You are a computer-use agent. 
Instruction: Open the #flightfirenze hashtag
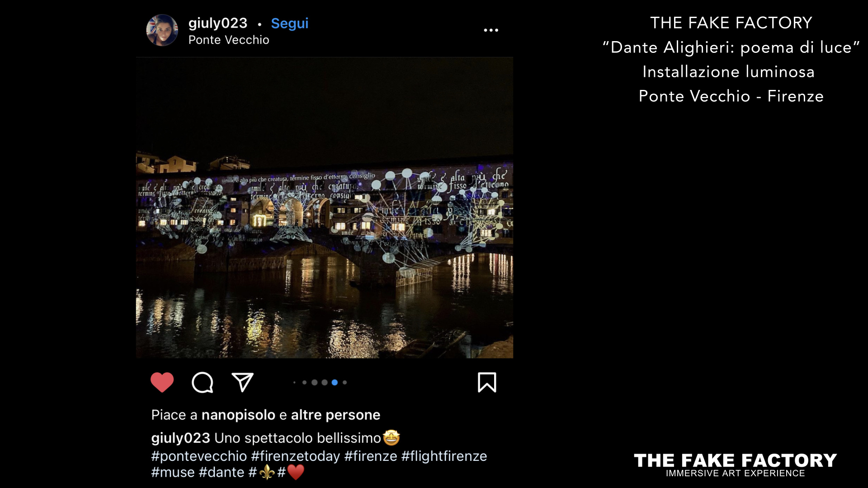tap(444, 456)
